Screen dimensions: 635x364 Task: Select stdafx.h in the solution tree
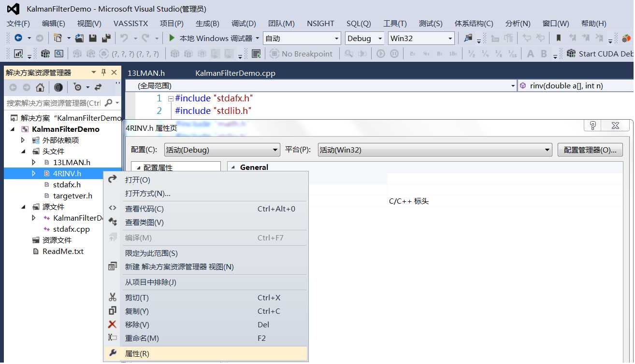67,184
